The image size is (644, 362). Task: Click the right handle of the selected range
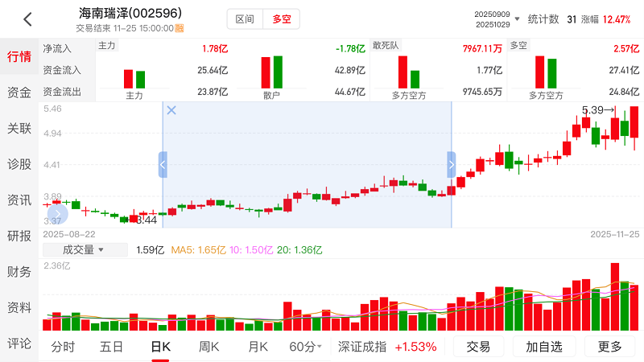click(451, 164)
